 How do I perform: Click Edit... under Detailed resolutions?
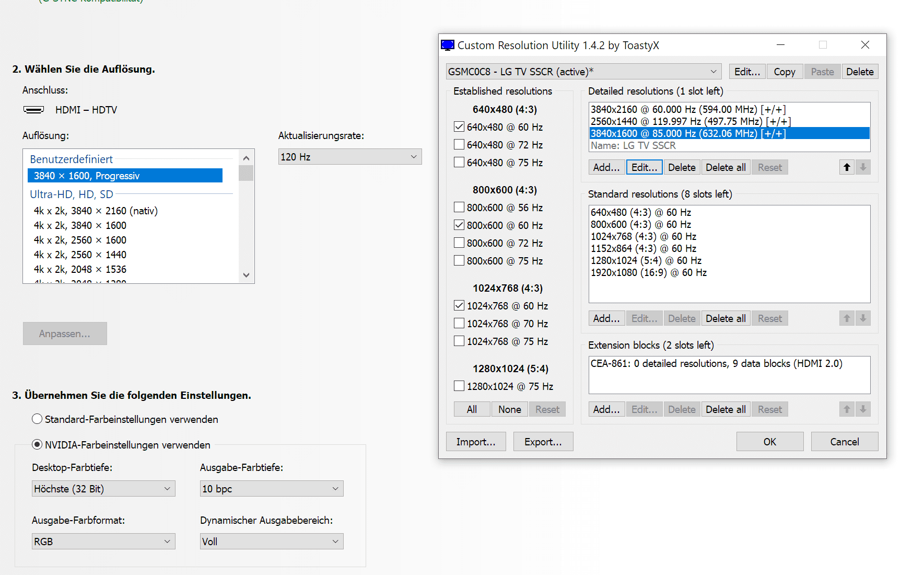(645, 167)
